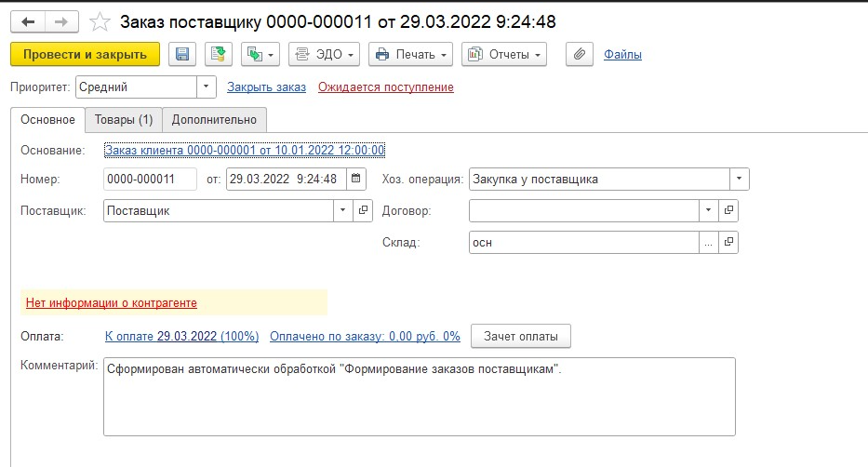
Task: Save document with floppy disk icon
Action: click(x=182, y=54)
